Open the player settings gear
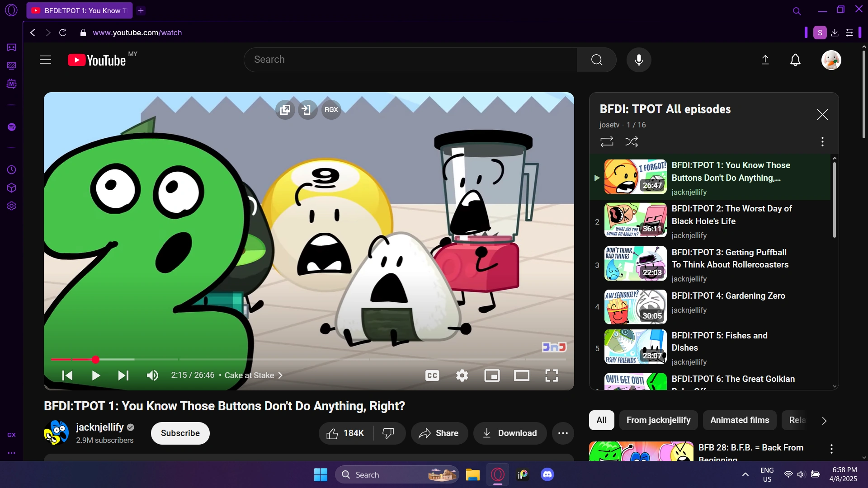The image size is (868, 488). (x=462, y=375)
